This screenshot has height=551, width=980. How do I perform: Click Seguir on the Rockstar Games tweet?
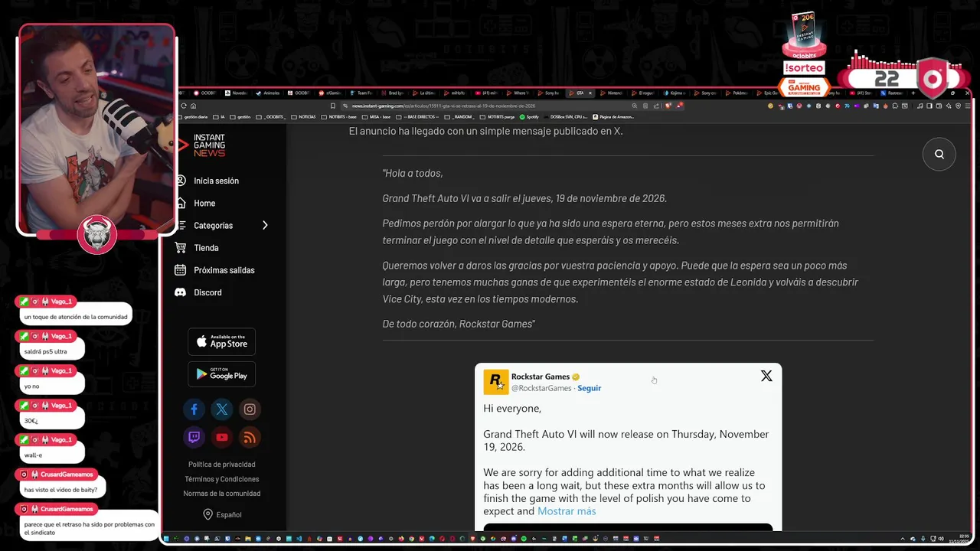(x=589, y=388)
